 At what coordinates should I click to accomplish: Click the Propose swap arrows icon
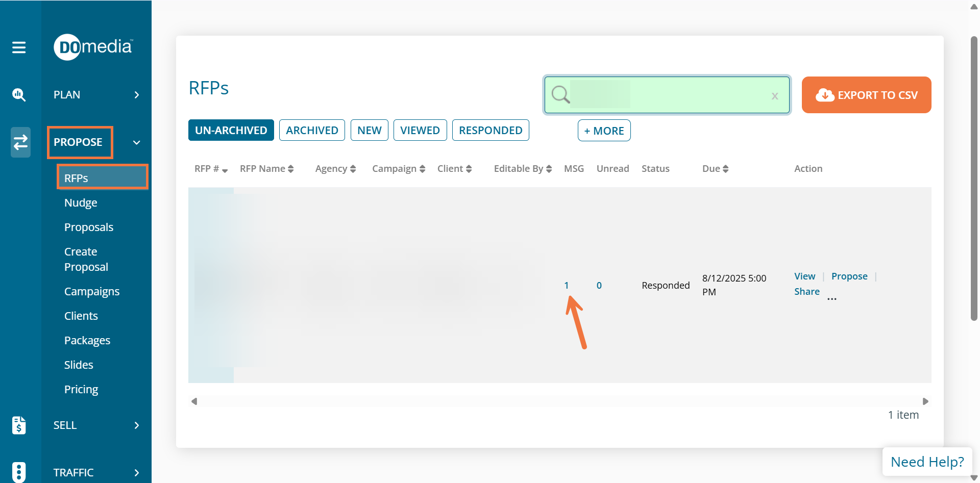coord(20,142)
